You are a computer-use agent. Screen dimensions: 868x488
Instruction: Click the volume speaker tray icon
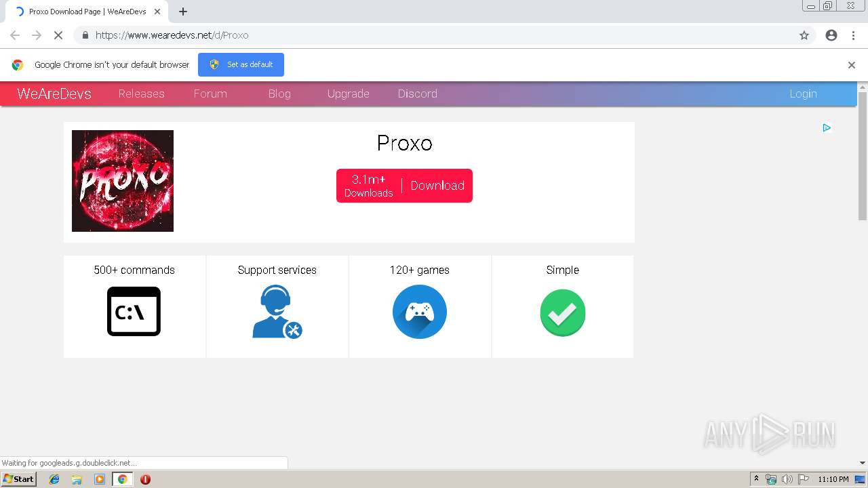point(787,479)
